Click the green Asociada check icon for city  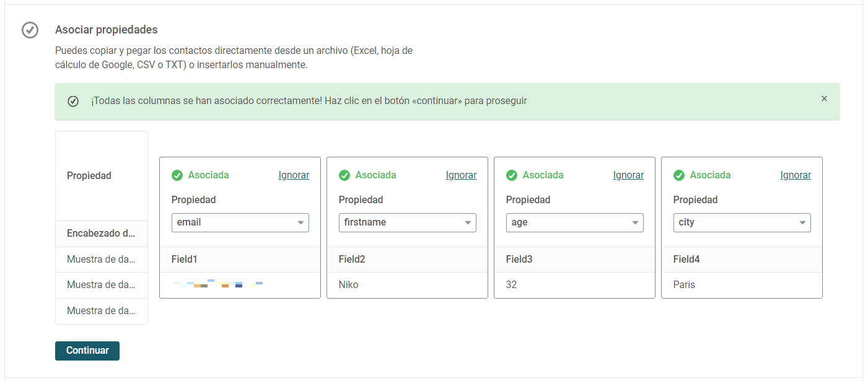[679, 175]
